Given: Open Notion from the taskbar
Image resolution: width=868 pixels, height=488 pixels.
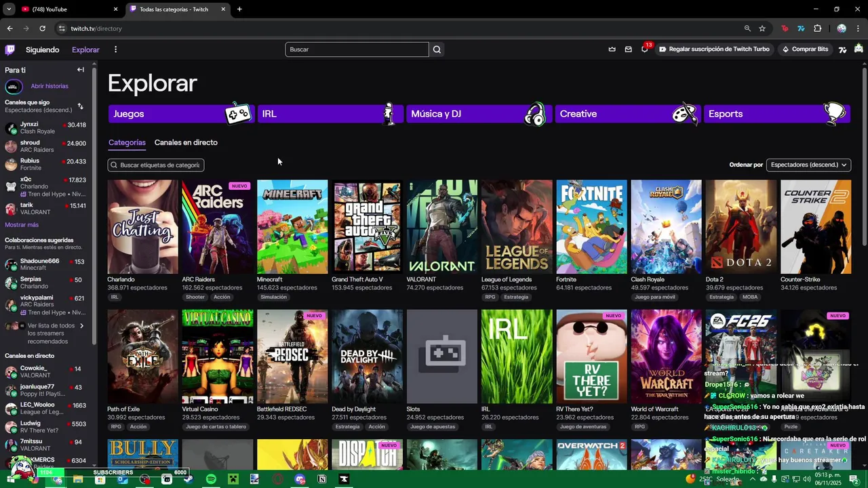Looking at the screenshot, I should click(322, 479).
